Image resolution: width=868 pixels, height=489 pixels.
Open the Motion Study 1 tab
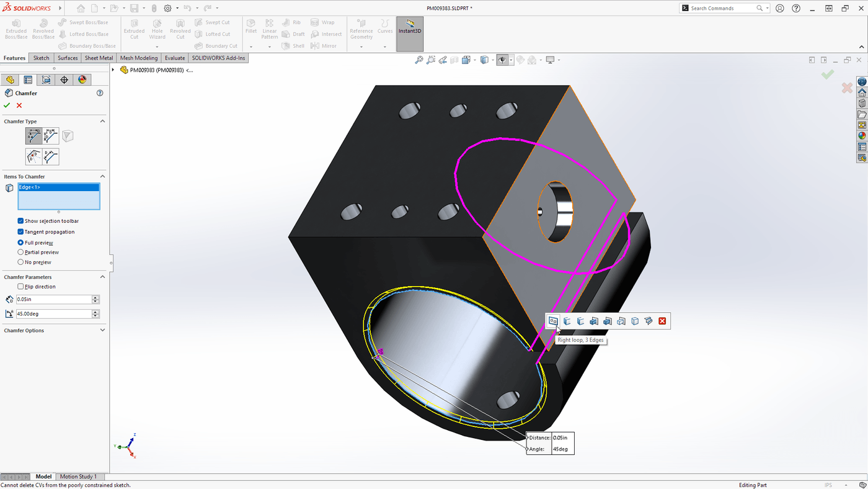pyautogui.click(x=78, y=476)
